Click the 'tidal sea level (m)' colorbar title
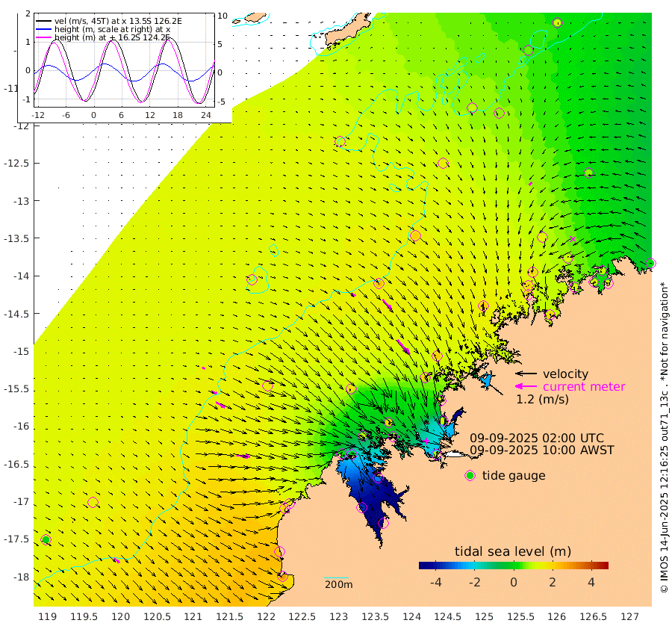The image size is (672, 632). point(513,551)
